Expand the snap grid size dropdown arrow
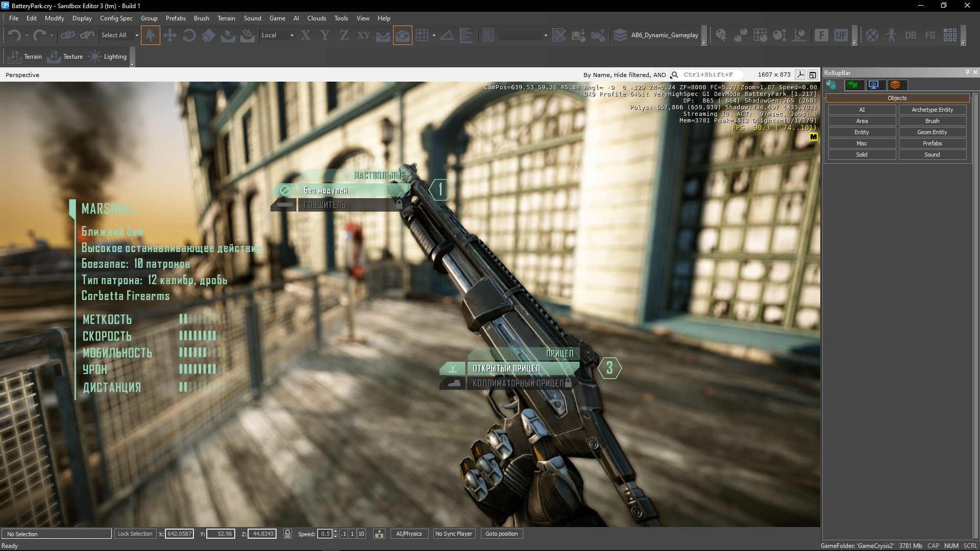Screen dimensions: 980x551 click(x=434, y=35)
